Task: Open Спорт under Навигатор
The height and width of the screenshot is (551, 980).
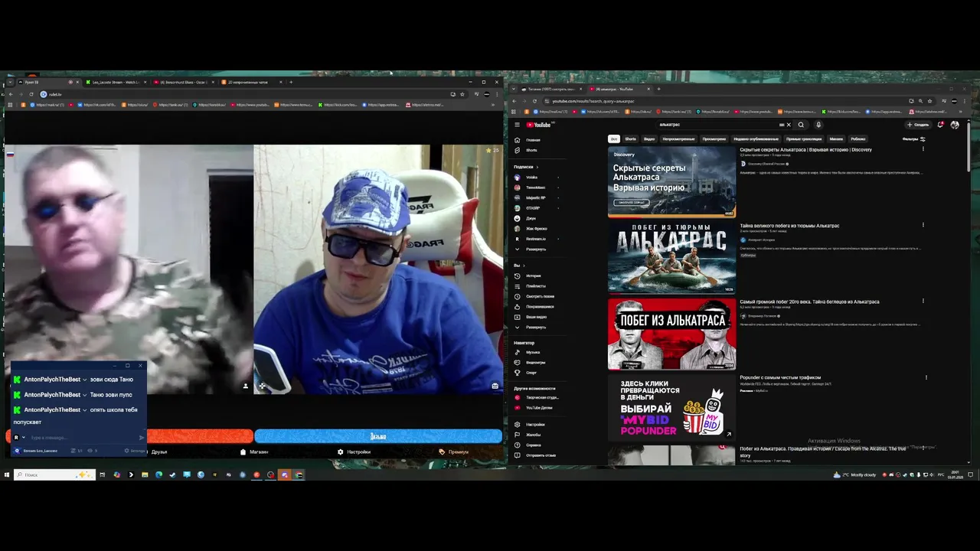Action: click(x=531, y=373)
